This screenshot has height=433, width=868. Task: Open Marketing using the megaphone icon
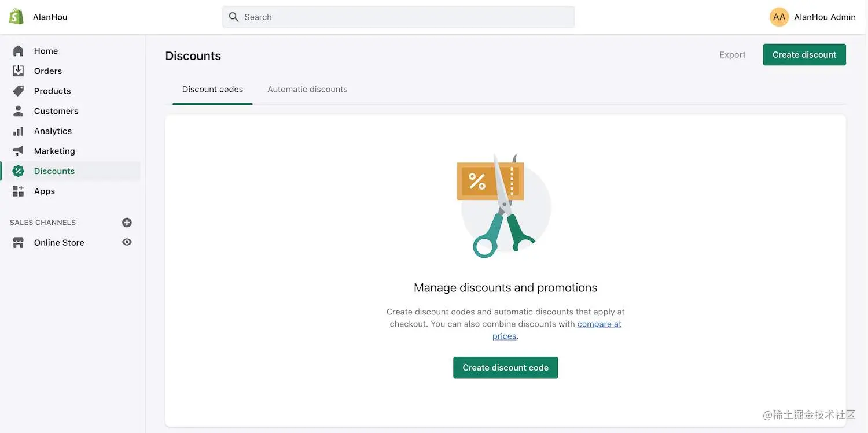point(18,150)
